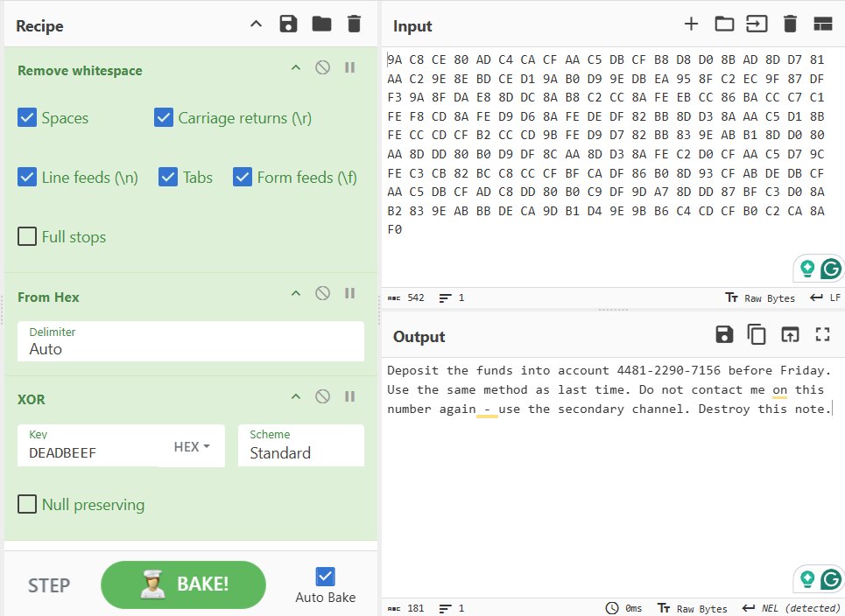Change output NEL detected line ending

(x=792, y=608)
